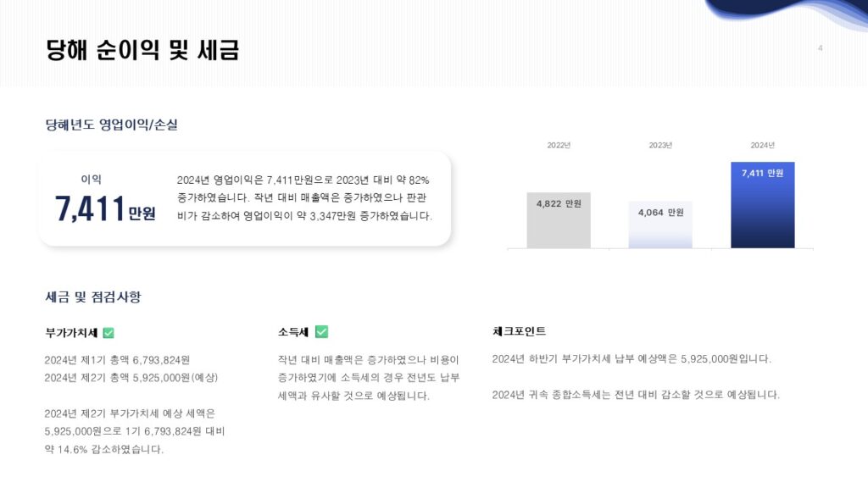Click the slide page number 4
868x488 pixels.
[820, 48]
